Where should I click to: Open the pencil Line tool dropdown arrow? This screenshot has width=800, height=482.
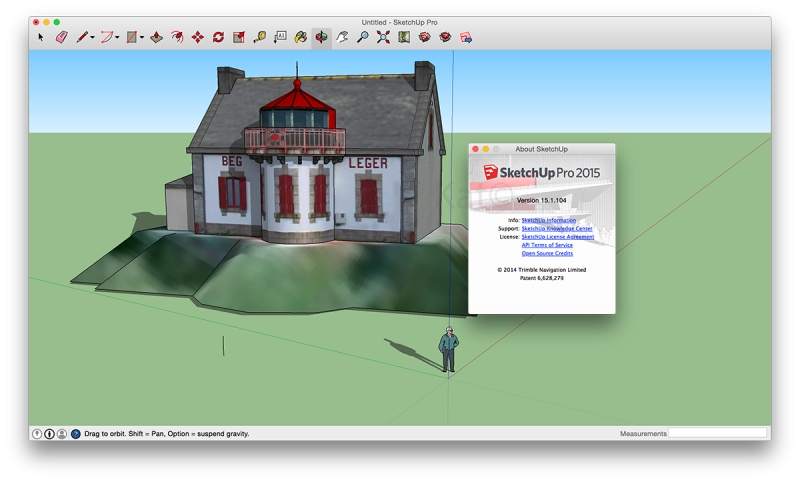pos(93,38)
